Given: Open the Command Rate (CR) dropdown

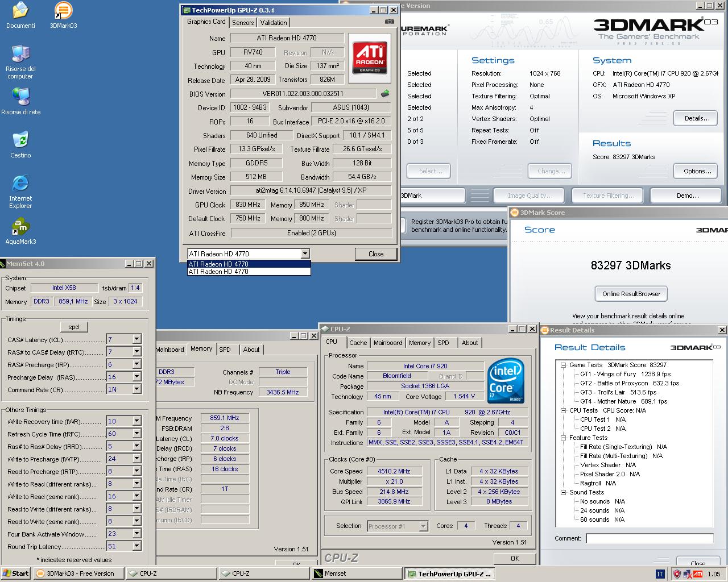Looking at the screenshot, I should click(x=136, y=389).
